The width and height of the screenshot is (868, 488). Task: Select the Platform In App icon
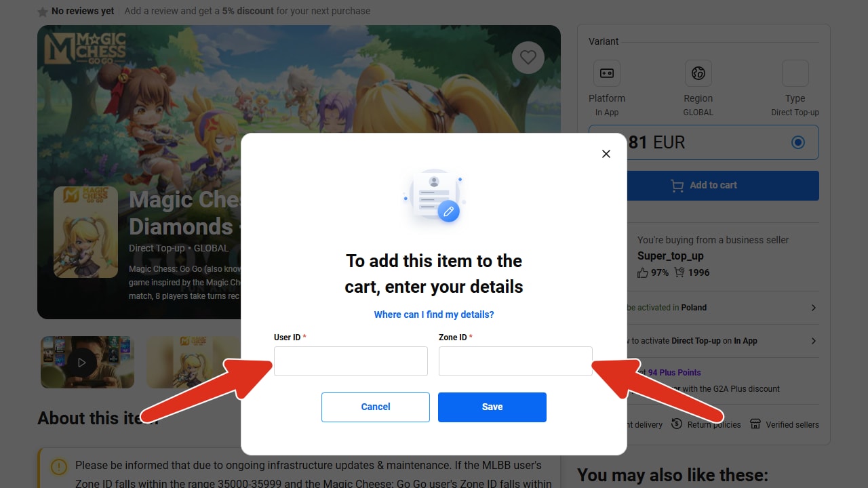[x=607, y=73]
